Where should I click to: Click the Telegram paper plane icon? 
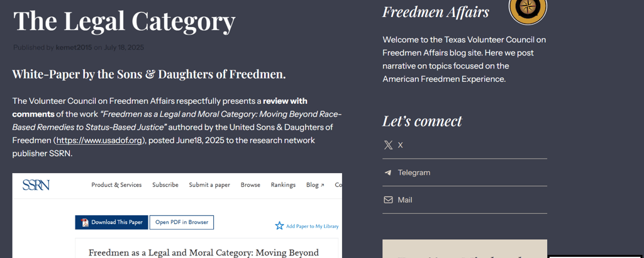point(388,172)
